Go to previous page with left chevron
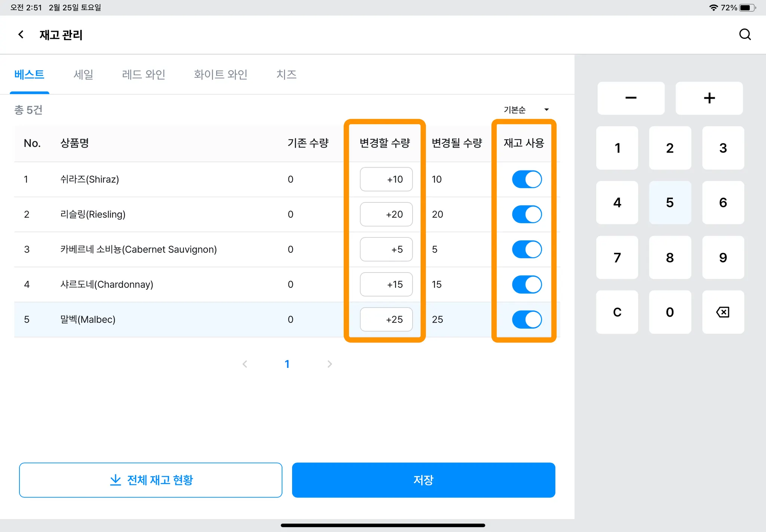Screen dimensions: 766x532 coord(245,364)
